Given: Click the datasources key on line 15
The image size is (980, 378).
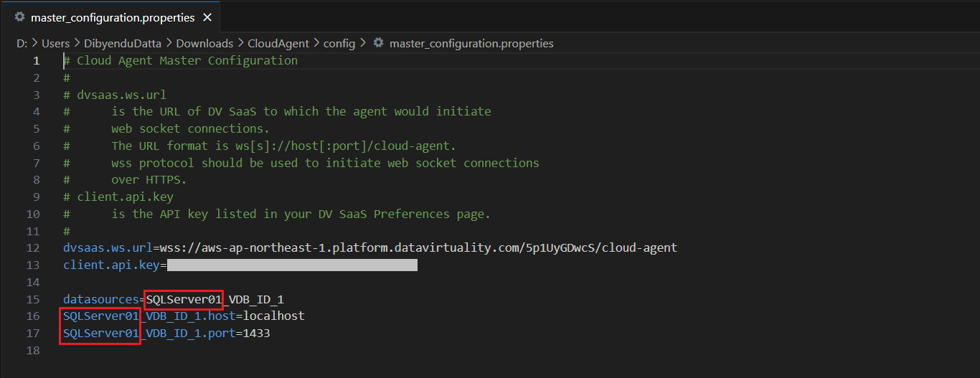Looking at the screenshot, I should [x=100, y=299].
